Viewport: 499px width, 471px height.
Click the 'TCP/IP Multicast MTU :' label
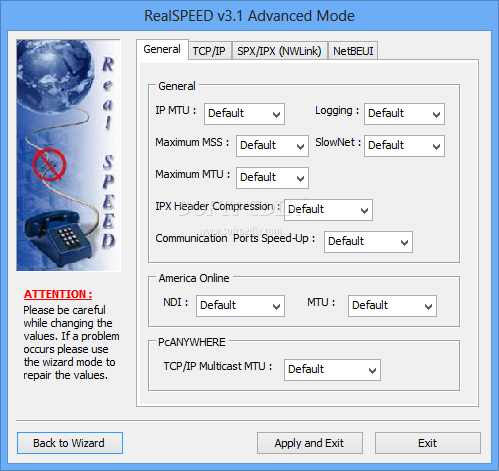coord(218,366)
